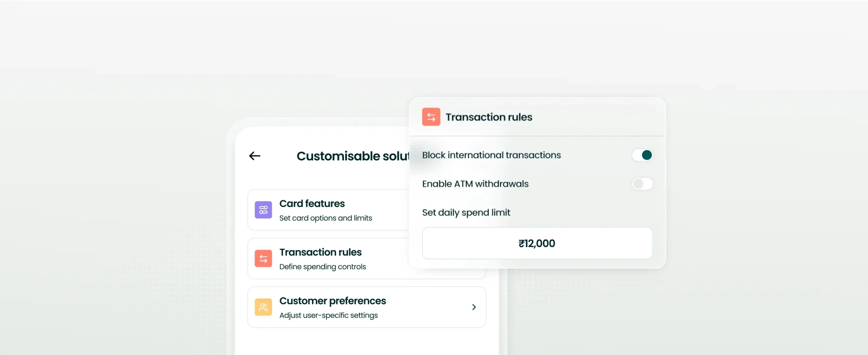Enable ATM withdrawals
Screen dimensions: 868x355
[642, 184]
